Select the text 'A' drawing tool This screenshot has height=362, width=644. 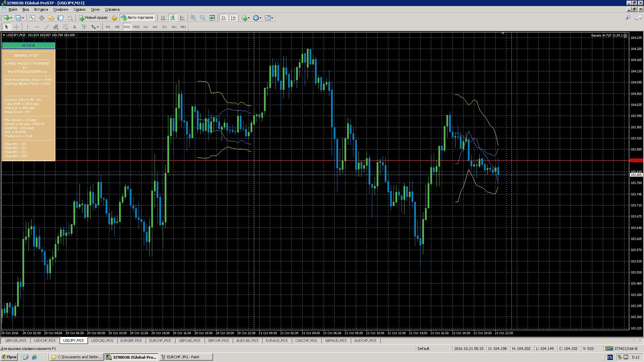(x=74, y=27)
